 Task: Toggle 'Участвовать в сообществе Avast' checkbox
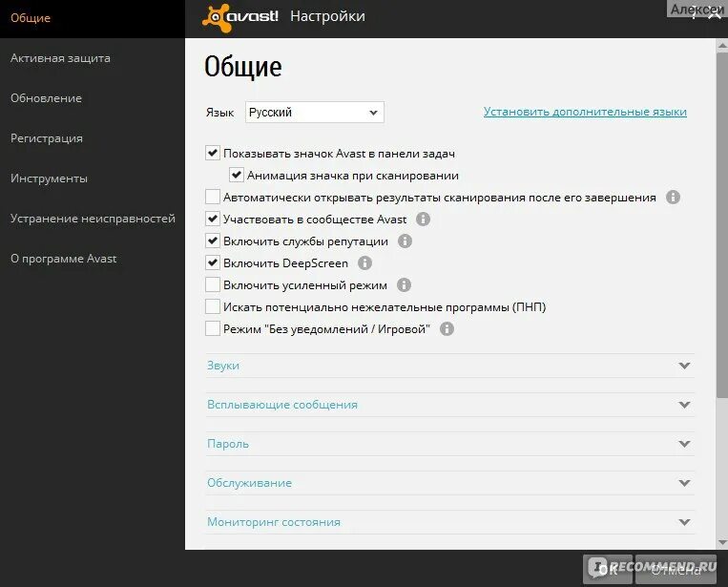[213, 219]
